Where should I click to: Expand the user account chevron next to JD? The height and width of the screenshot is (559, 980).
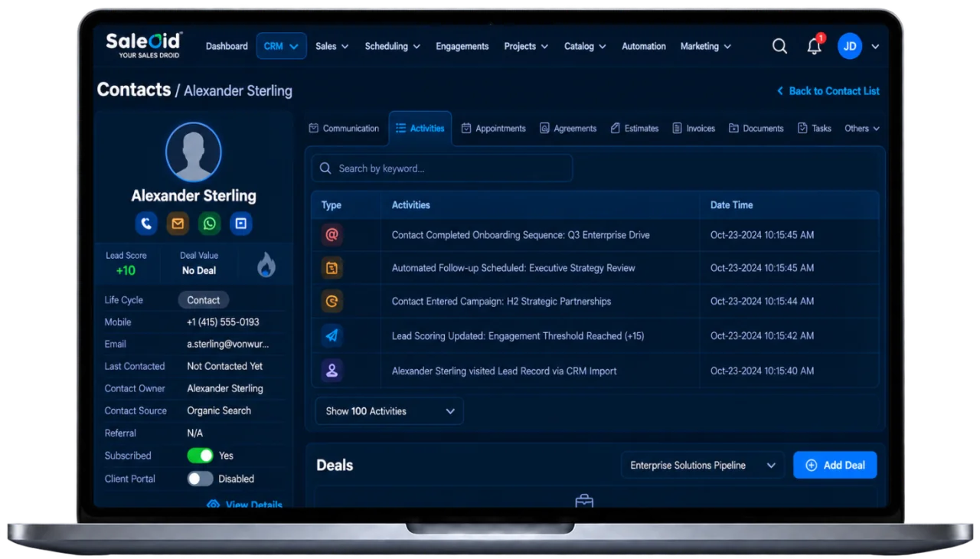875,47
